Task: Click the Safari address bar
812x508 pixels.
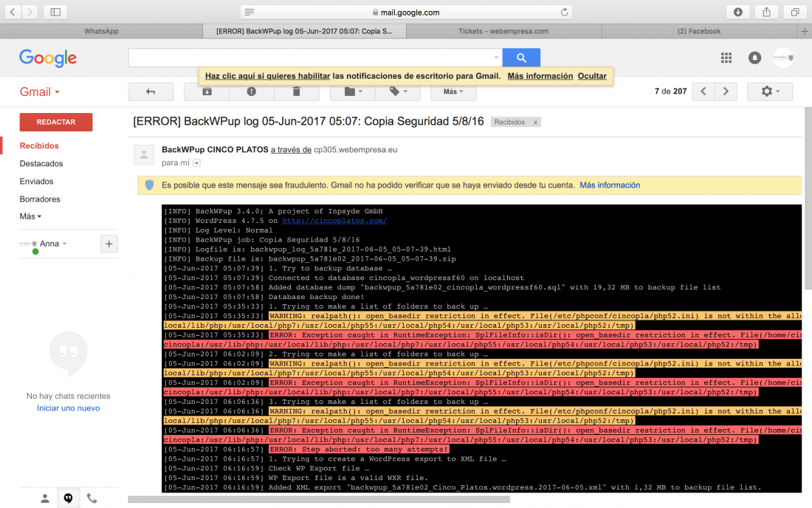Action: point(406,12)
